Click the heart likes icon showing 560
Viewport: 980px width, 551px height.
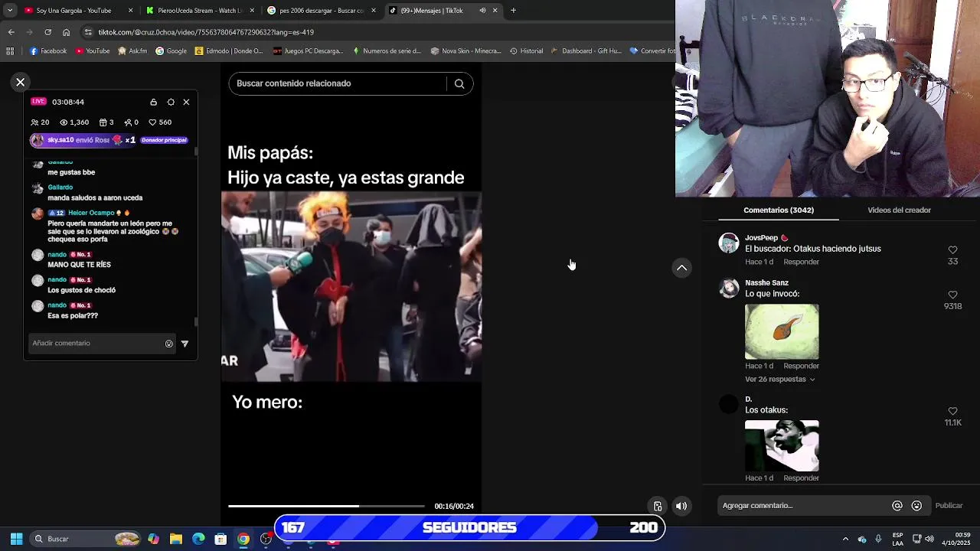point(152,122)
